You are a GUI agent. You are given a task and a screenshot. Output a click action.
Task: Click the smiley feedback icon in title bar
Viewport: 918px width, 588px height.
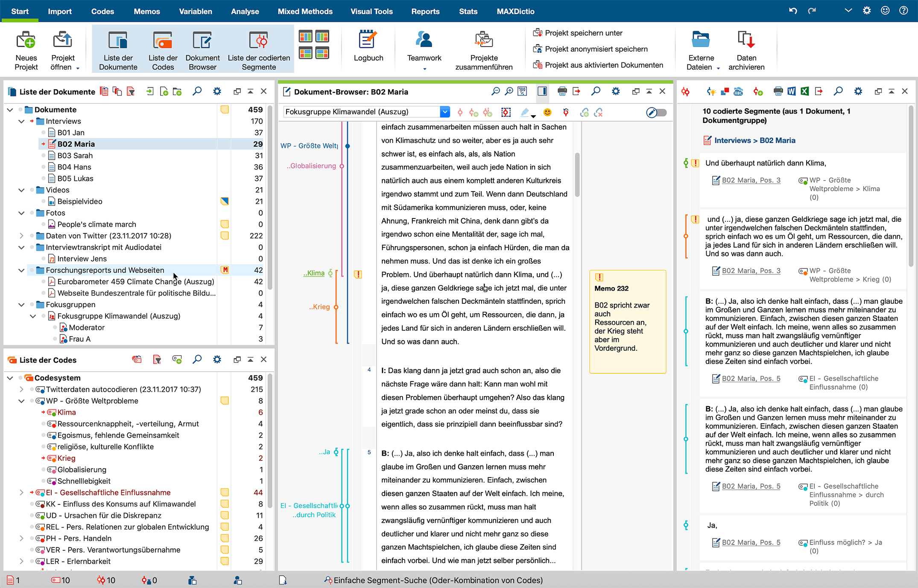coord(885,11)
